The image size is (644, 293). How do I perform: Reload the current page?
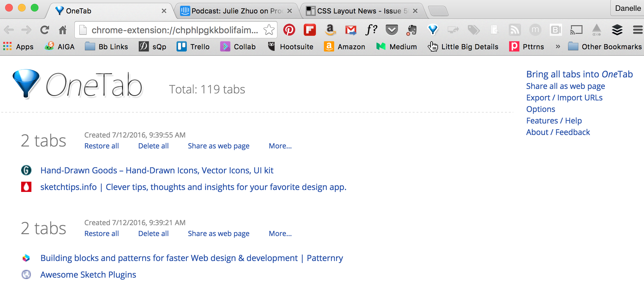click(x=45, y=30)
